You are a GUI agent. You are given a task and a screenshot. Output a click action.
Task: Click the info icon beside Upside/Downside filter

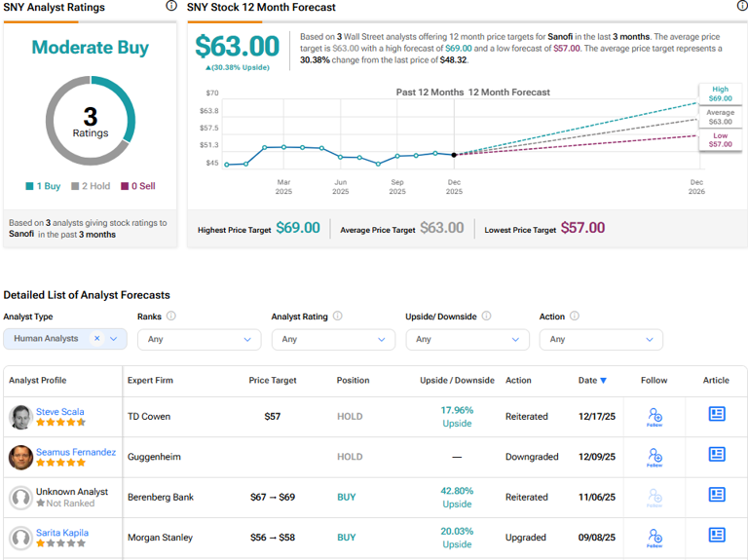tap(486, 317)
